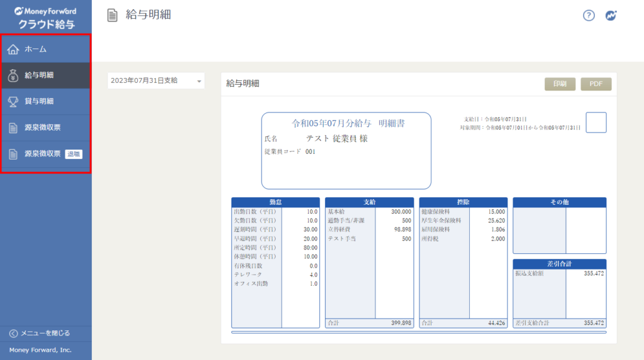Screen dimensions: 644x360
Task: Click the 遅刻時間 value 30.00
Action: coord(311,229)
